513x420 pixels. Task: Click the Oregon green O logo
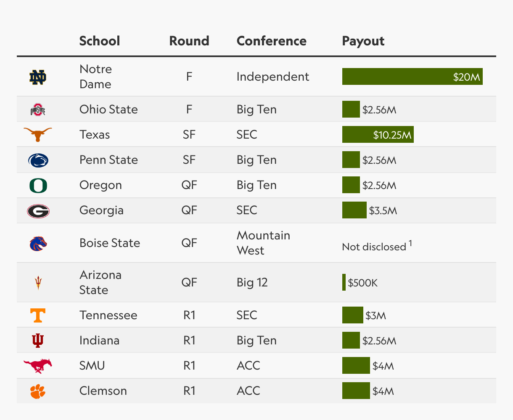click(38, 185)
